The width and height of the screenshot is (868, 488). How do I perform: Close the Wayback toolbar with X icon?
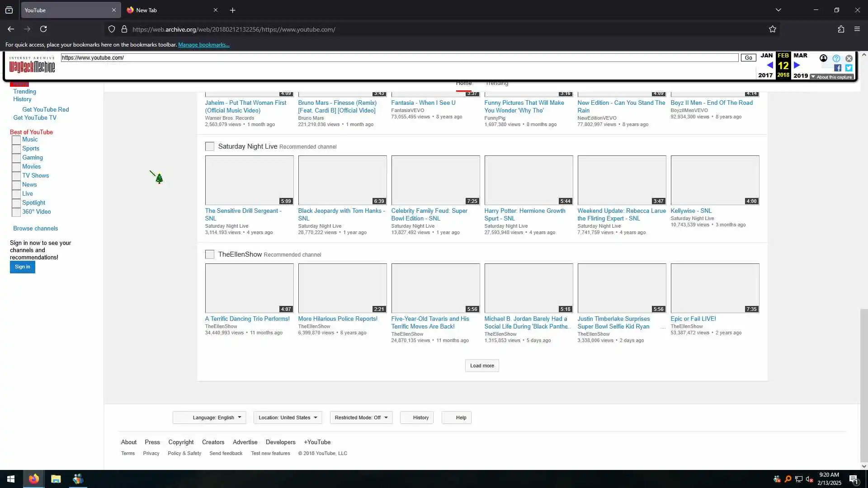click(849, 58)
